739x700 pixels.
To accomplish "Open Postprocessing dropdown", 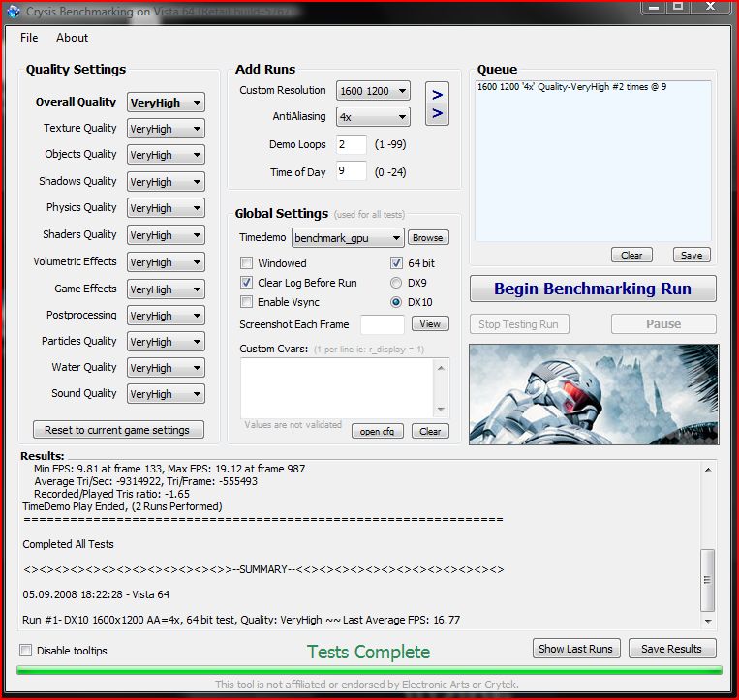I will (166, 316).
